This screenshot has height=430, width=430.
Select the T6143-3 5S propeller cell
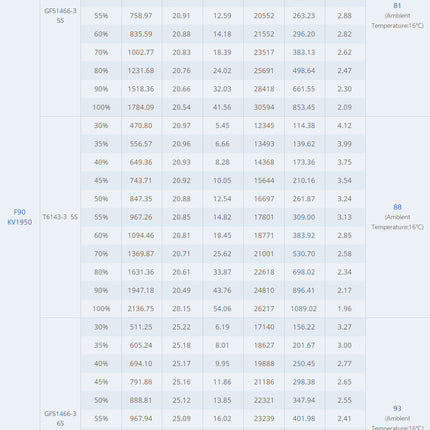[x=60, y=217]
